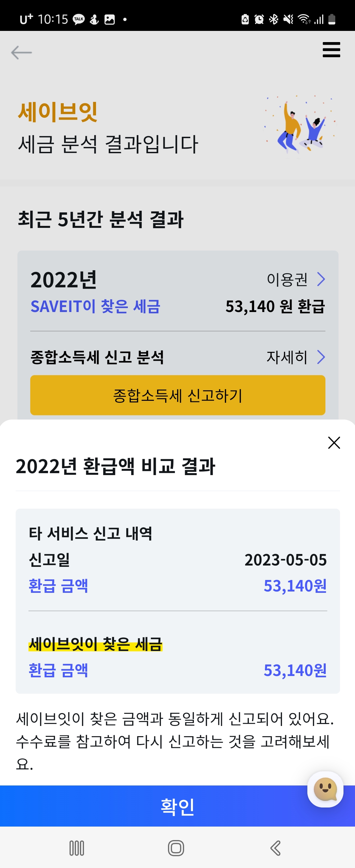
Task: Open the chatbot assistant face icon
Action: point(325,789)
